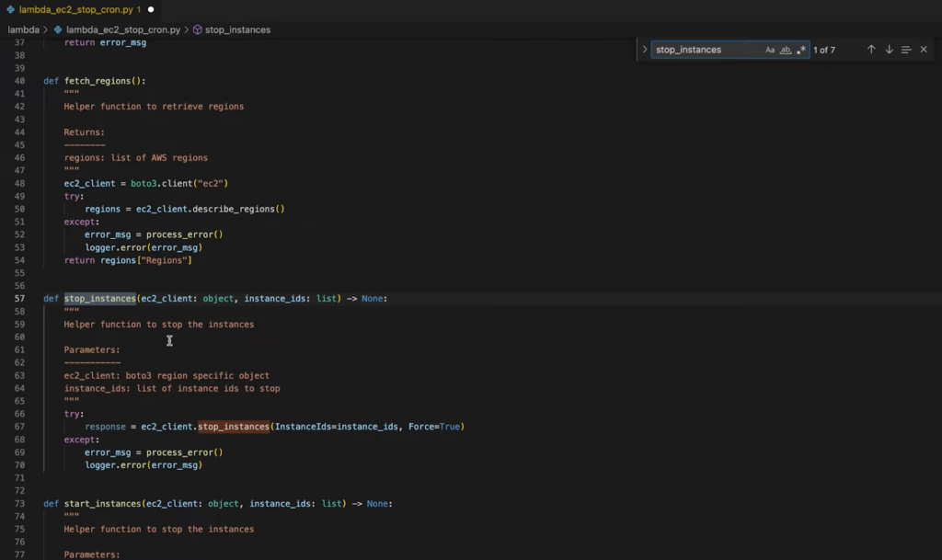Screen dimensions: 942x560
Task: Click ec2_client: object parameter on line 73
Action: (192, 504)
